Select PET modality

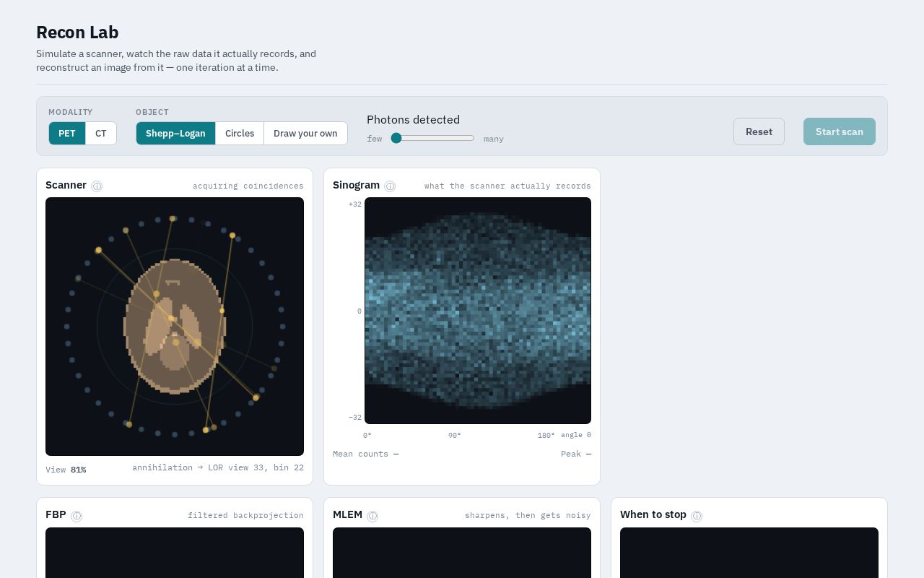[67, 133]
